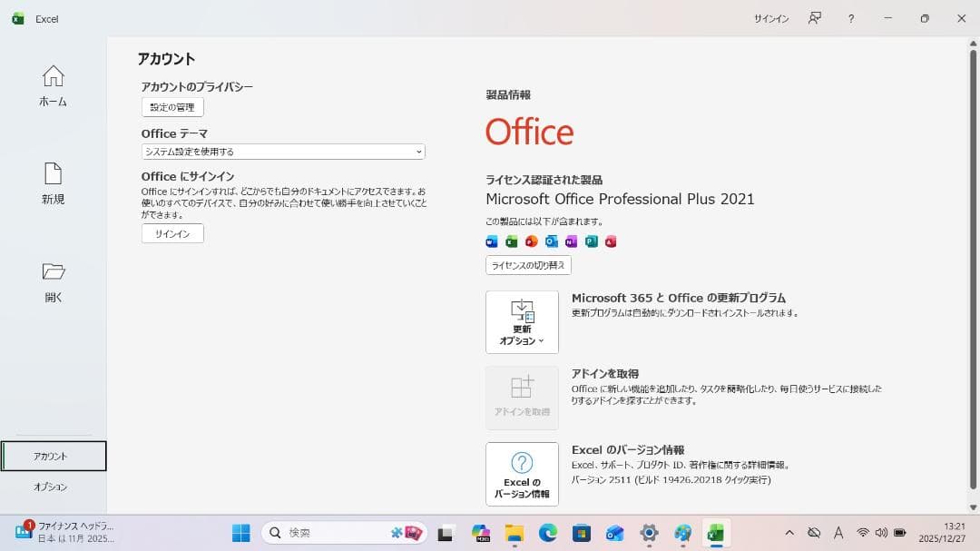
Task: Click the Access icon in included products
Action: [610, 241]
